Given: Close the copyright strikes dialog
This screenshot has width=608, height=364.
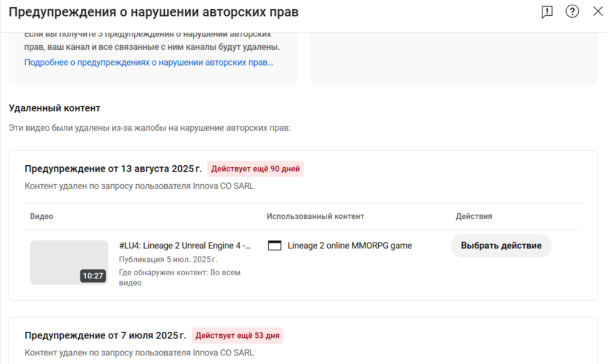Looking at the screenshot, I should [x=597, y=12].
